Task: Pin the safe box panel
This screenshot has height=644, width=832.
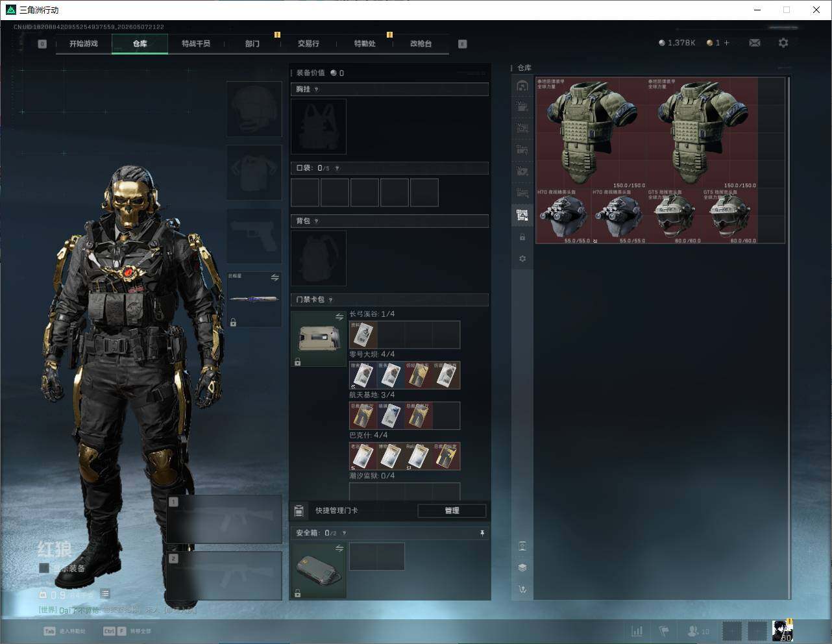Action: 482,533
